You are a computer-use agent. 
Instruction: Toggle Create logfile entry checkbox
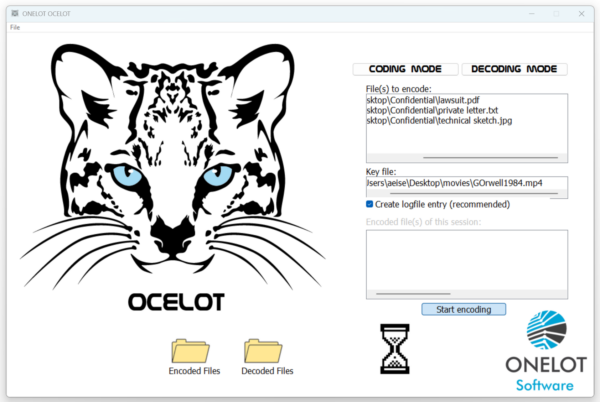pyautogui.click(x=369, y=204)
